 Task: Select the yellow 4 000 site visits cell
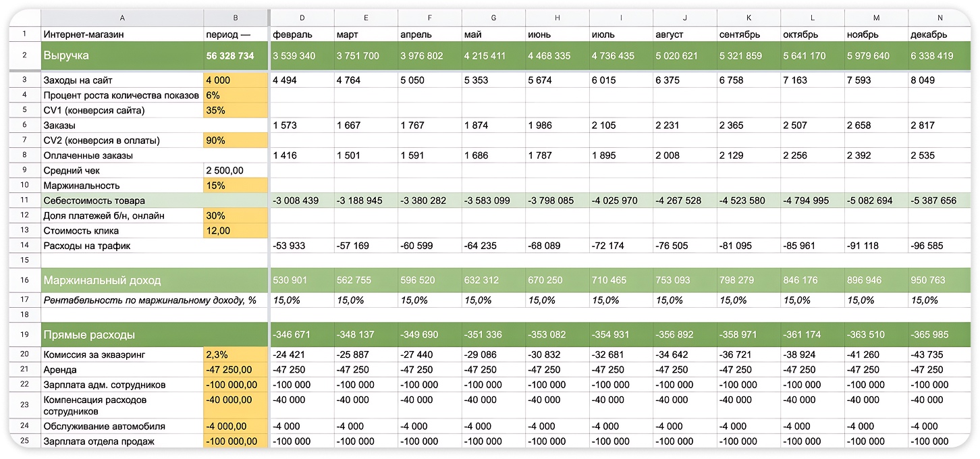coord(236,80)
